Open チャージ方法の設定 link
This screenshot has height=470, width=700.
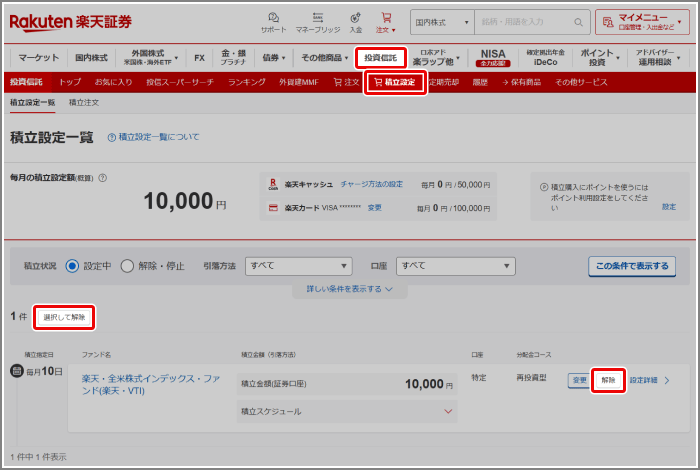[371, 184]
